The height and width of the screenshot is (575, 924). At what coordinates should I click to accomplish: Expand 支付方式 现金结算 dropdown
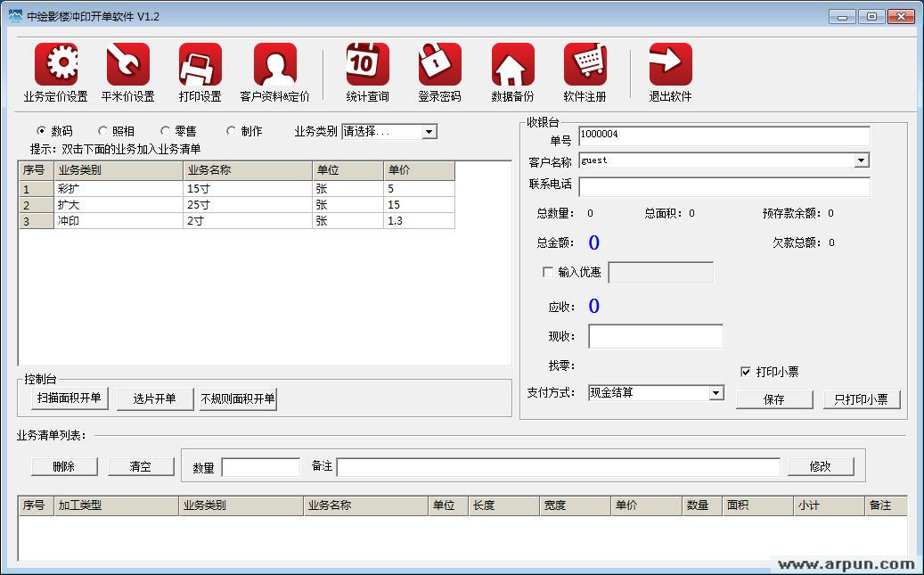[715, 393]
